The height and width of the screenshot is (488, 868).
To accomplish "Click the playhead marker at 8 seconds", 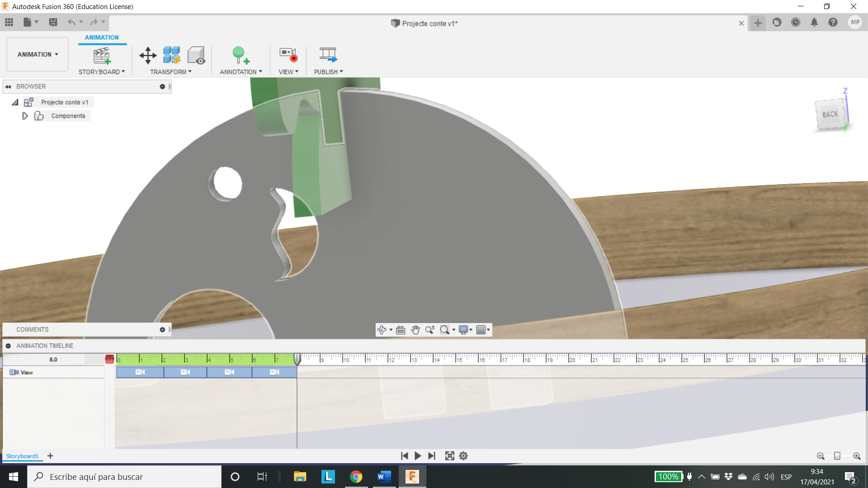I will 297,359.
